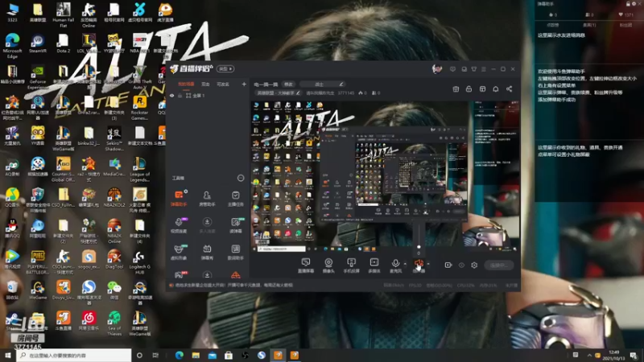Viewport: 644px width, 362px height.
Task: Switch to the 我的场景 scene tab
Action: click(186, 84)
